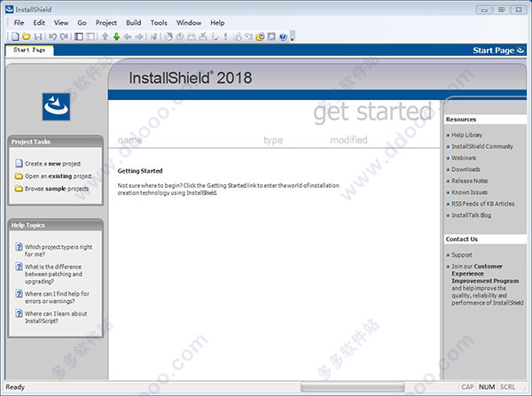
Task: Select the Start Page tab
Action: click(x=29, y=50)
